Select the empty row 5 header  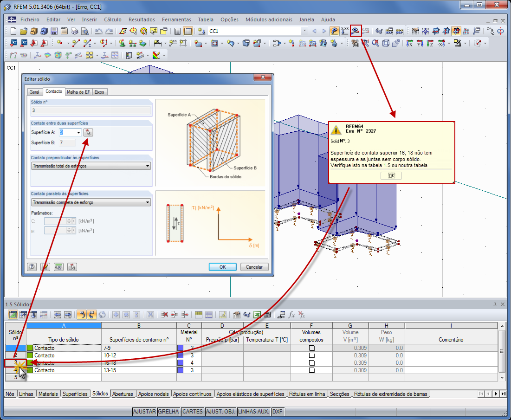pos(16,377)
